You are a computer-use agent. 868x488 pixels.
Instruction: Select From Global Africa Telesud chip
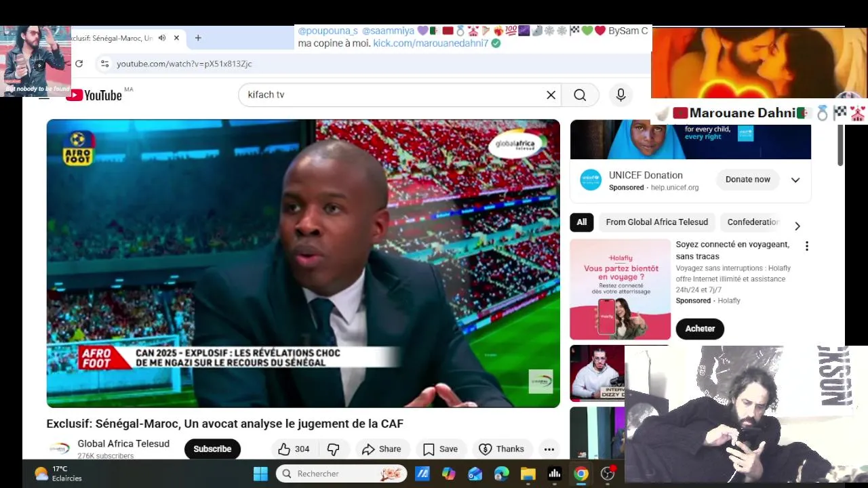[657, 222]
